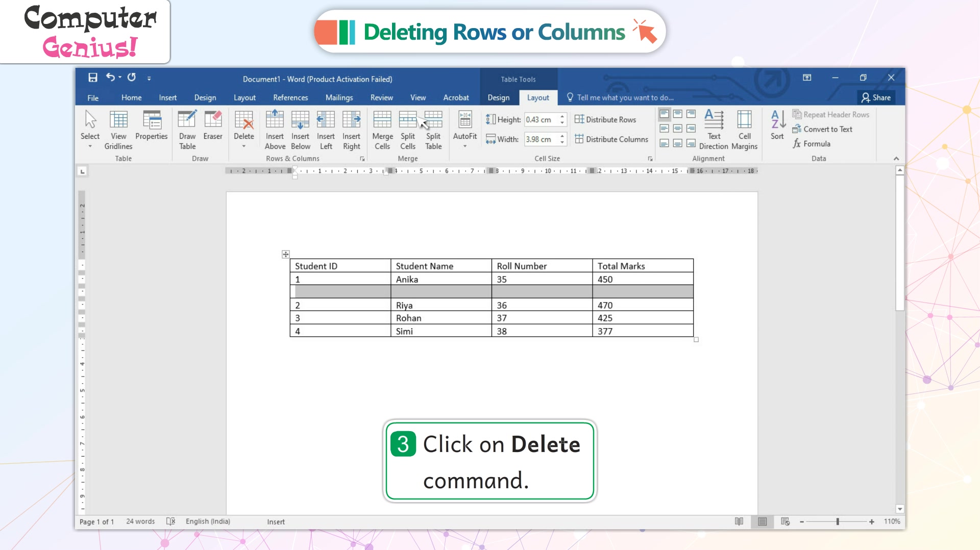Click the zoom slider handle

(x=838, y=521)
